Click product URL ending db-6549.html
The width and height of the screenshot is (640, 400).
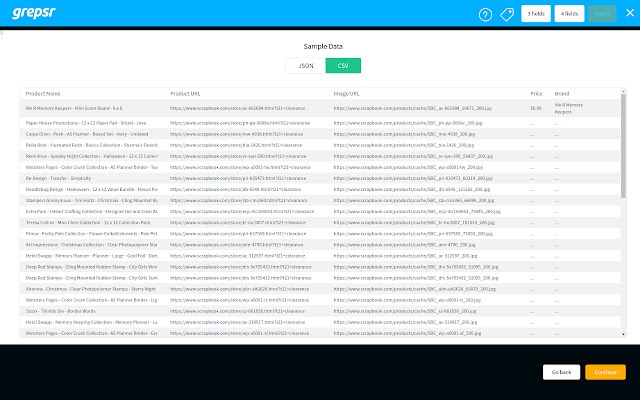[x=235, y=189]
